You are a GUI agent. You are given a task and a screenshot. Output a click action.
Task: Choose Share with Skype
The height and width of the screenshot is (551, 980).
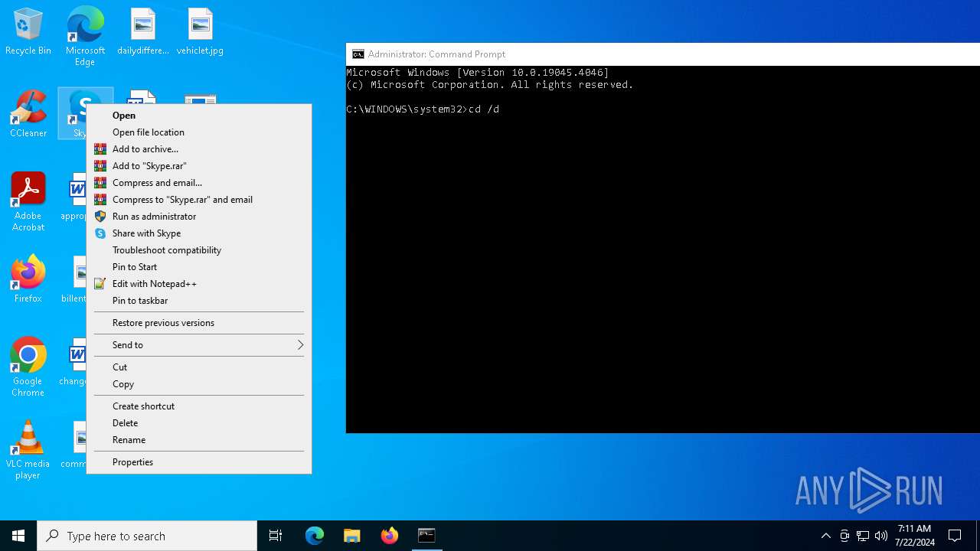click(199, 233)
